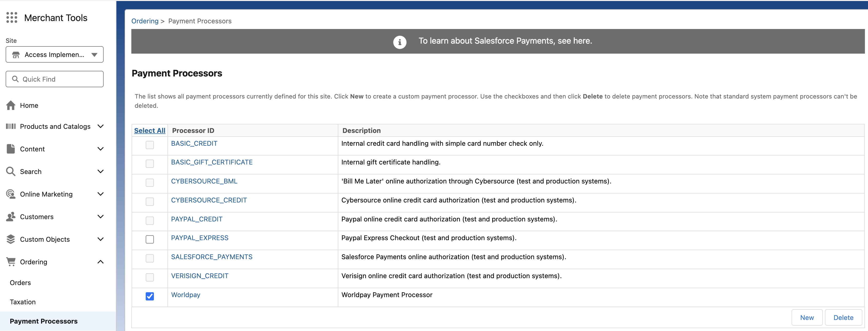Open the Site selector dropdown
This screenshot has height=331, width=868.
coord(55,55)
